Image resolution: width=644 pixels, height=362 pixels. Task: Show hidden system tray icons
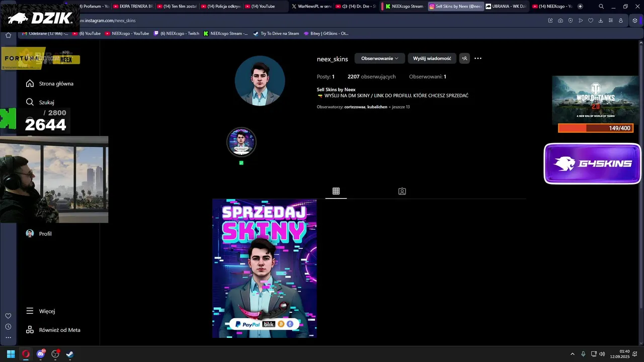click(572, 354)
